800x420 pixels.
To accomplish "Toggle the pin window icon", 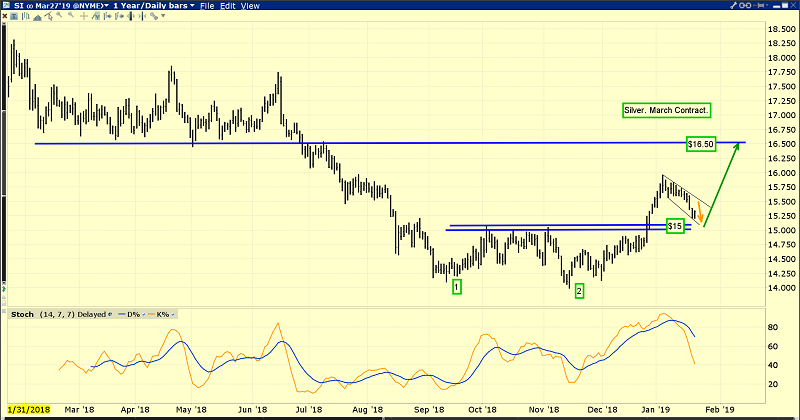I will pos(759,5).
